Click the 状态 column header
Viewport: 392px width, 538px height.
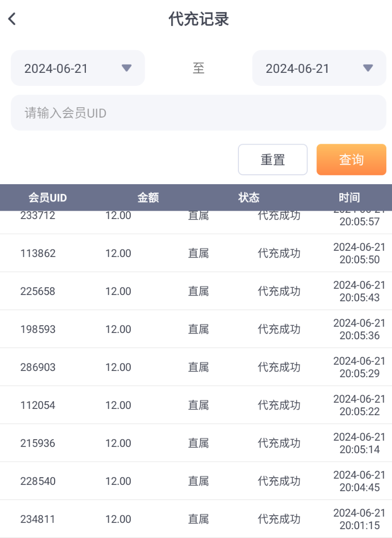249,198
